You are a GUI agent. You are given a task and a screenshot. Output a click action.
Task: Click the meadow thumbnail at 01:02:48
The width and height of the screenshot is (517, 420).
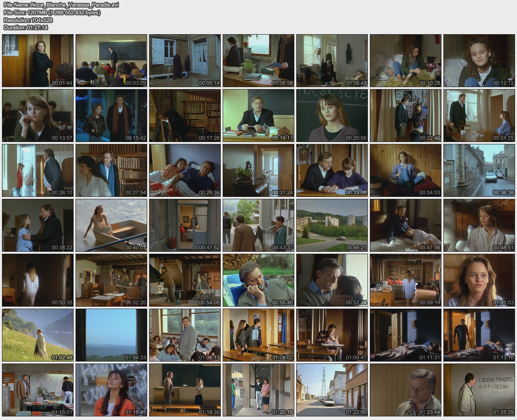coord(38,335)
